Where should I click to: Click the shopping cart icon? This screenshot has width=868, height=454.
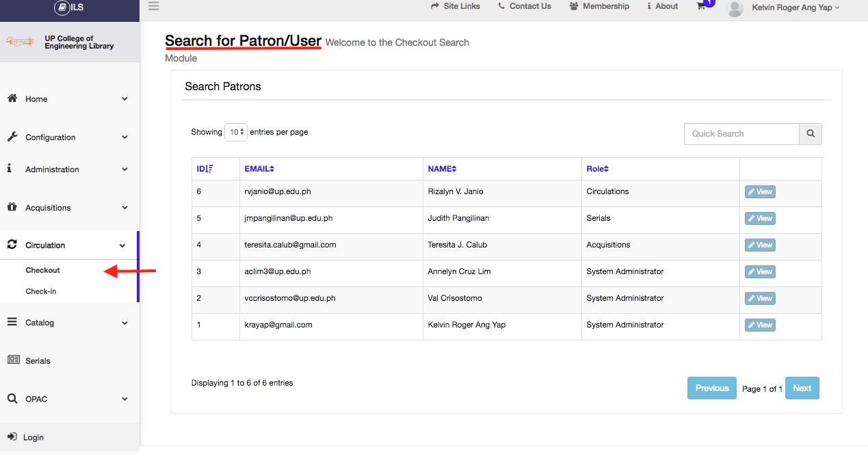pos(701,6)
